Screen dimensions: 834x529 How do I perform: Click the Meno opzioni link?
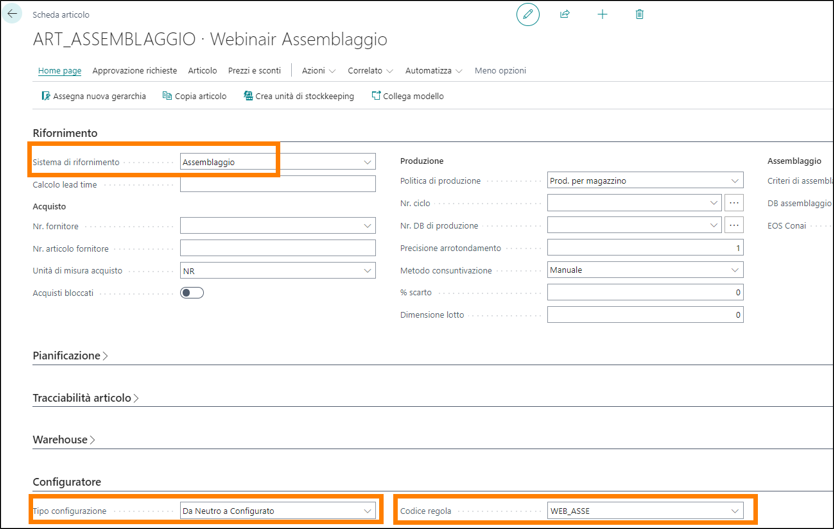tap(500, 71)
